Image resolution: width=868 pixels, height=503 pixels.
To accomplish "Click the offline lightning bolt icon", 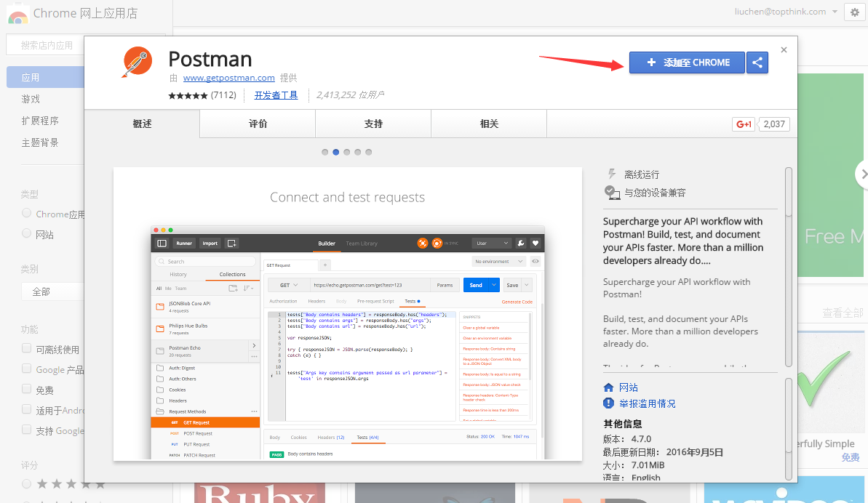I will (x=611, y=174).
